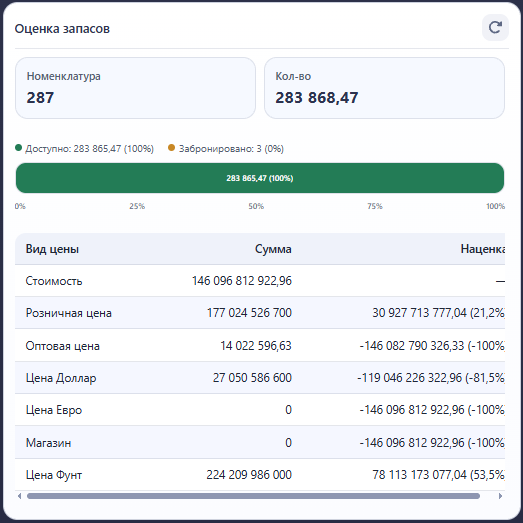Open the Кол-во 283 868,47 card
Screen dimensions: 523x523
(384, 88)
